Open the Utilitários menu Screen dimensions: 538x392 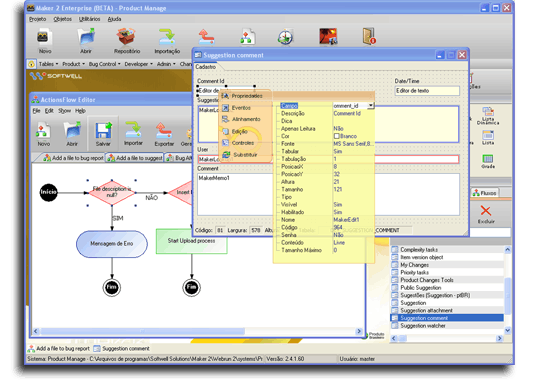tap(90, 19)
